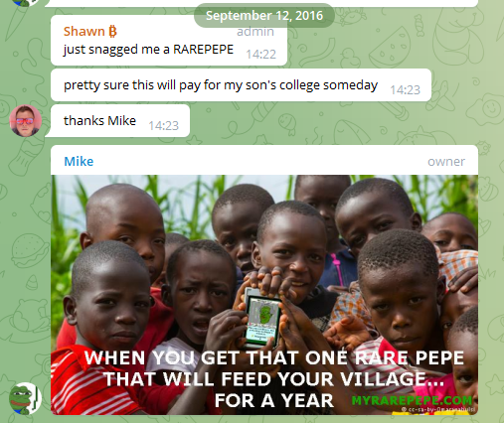Open Shawn's profile photo with red glasses
The image size is (504, 423).
click(x=26, y=121)
